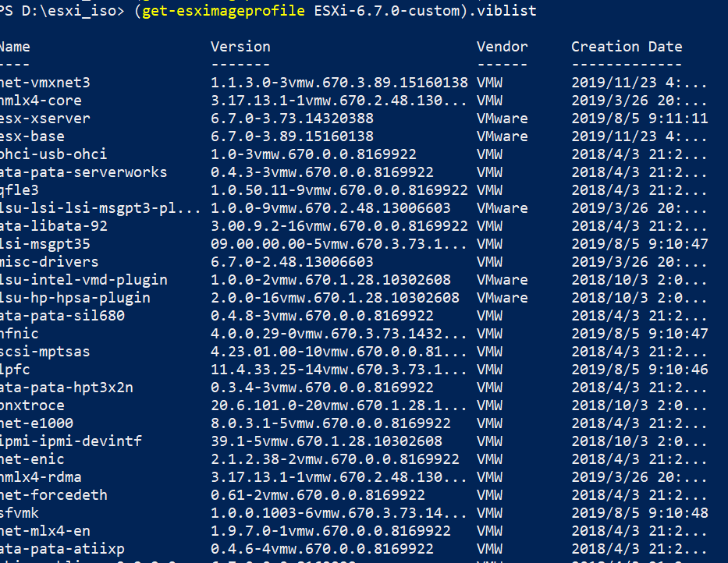Image resolution: width=728 pixels, height=563 pixels.
Task: Click the lpfc version string
Action: pos(339,370)
